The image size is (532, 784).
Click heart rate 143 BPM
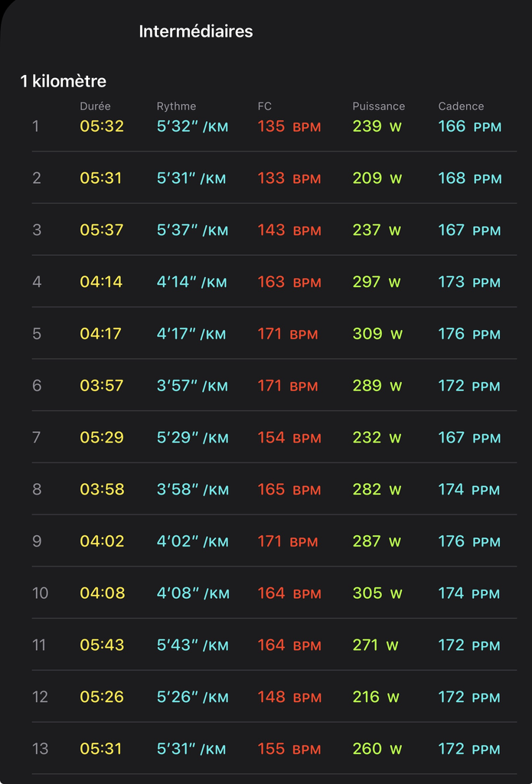[x=289, y=230]
